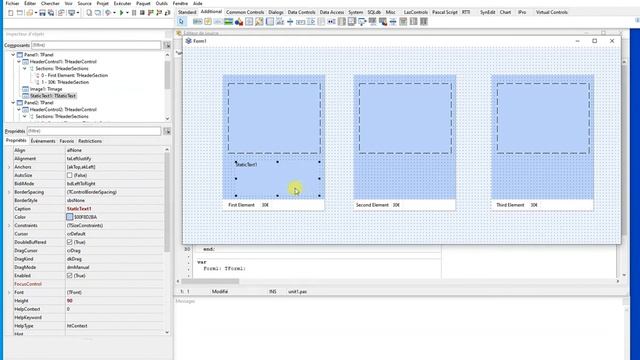The image size is (640, 360).
Task: Expand the BorderSpacing property
Action: (x=9, y=192)
